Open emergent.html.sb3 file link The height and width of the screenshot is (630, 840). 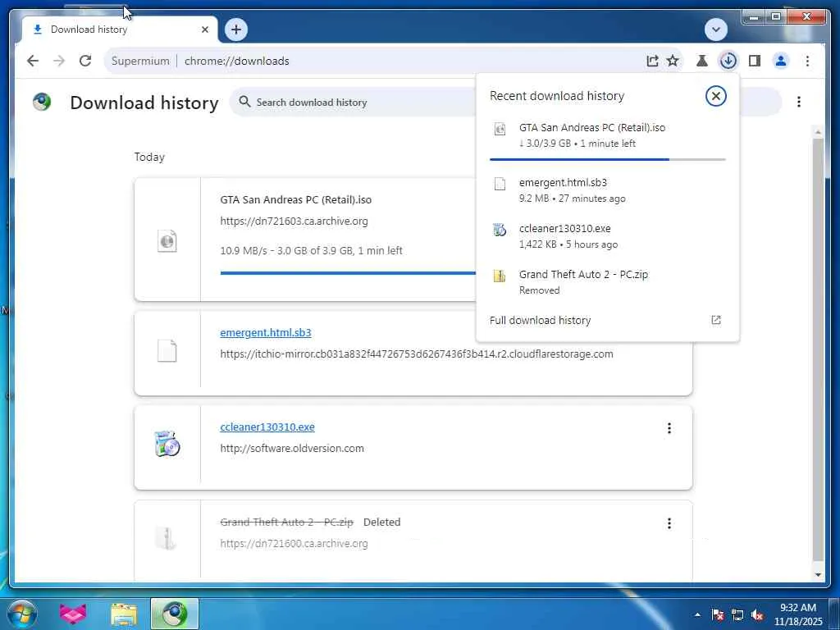coord(266,333)
